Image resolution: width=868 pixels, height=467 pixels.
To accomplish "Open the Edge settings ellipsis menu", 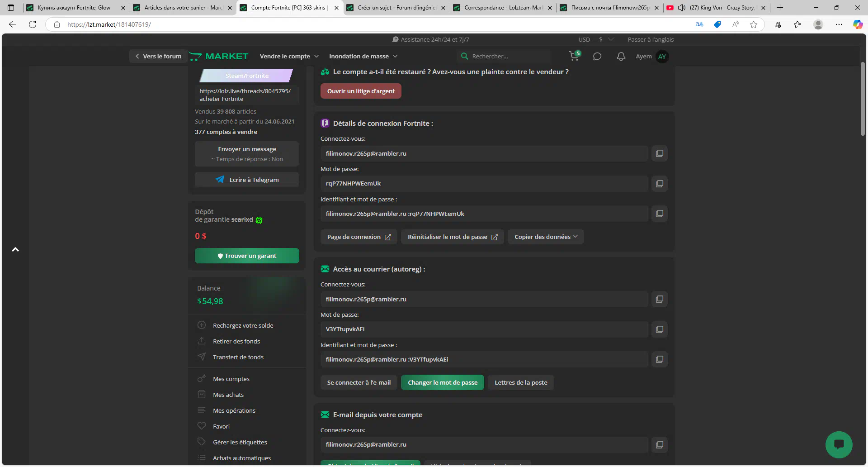I will pos(839,24).
